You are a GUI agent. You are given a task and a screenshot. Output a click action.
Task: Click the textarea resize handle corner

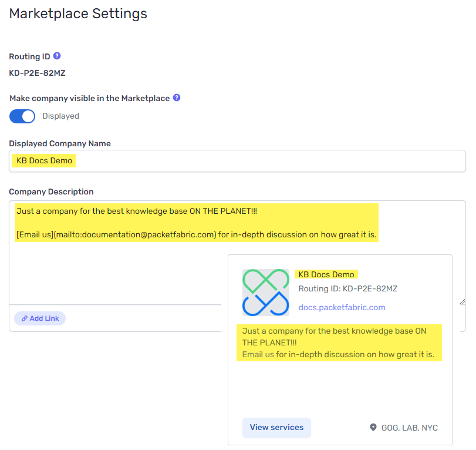coord(462,301)
